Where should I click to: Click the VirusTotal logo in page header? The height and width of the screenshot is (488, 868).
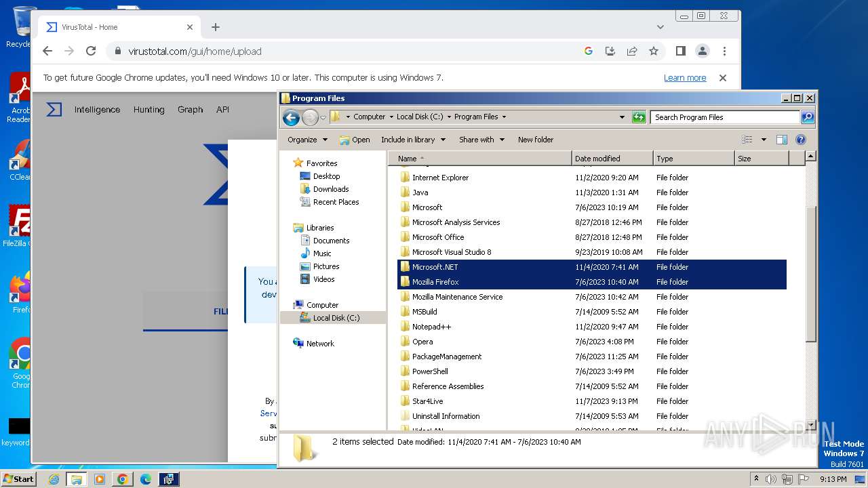54,109
